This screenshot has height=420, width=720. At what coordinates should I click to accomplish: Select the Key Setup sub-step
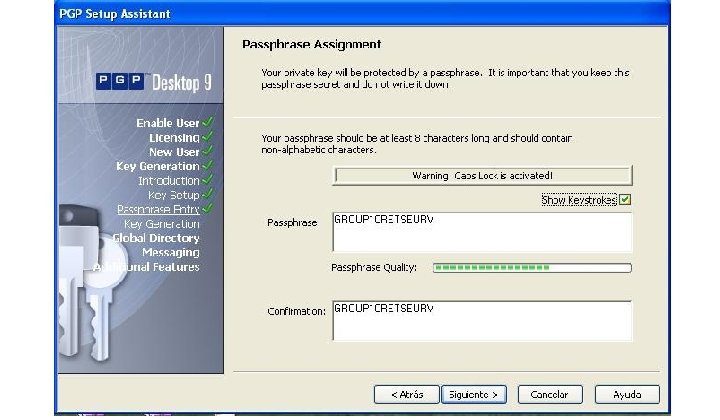[174, 195]
